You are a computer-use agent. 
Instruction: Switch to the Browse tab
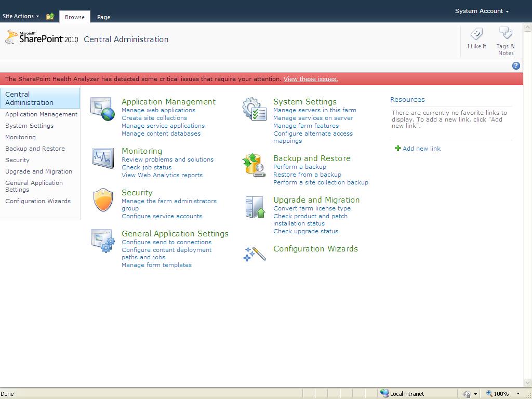(74, 17)
